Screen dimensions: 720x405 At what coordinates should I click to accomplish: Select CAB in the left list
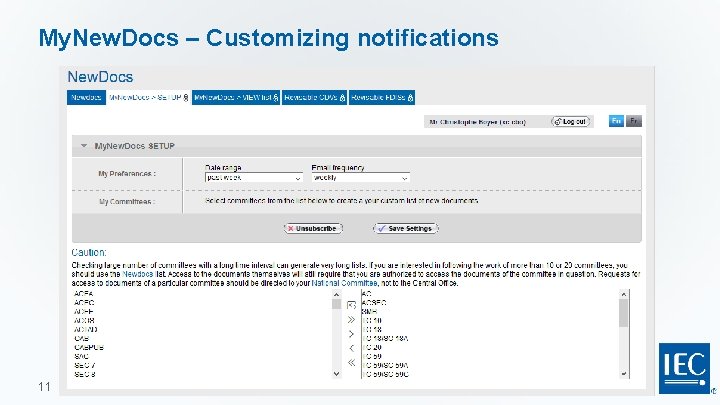tap(82, 338)
